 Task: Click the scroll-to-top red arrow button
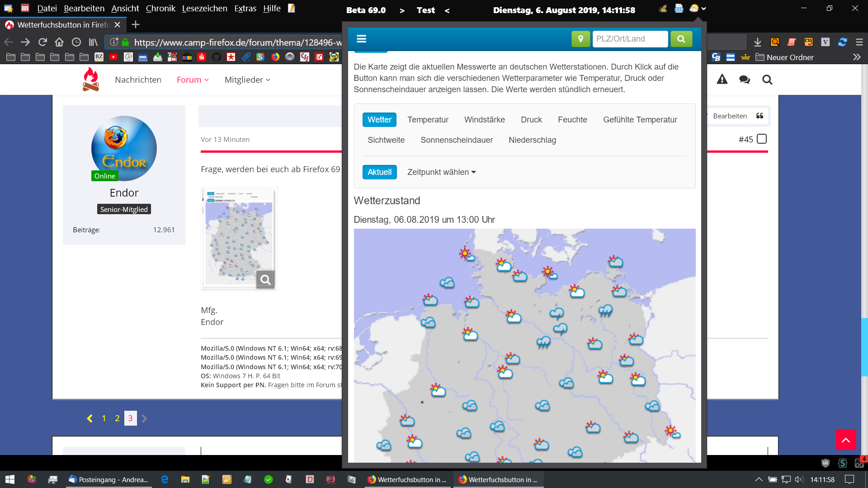coord(845,440)
